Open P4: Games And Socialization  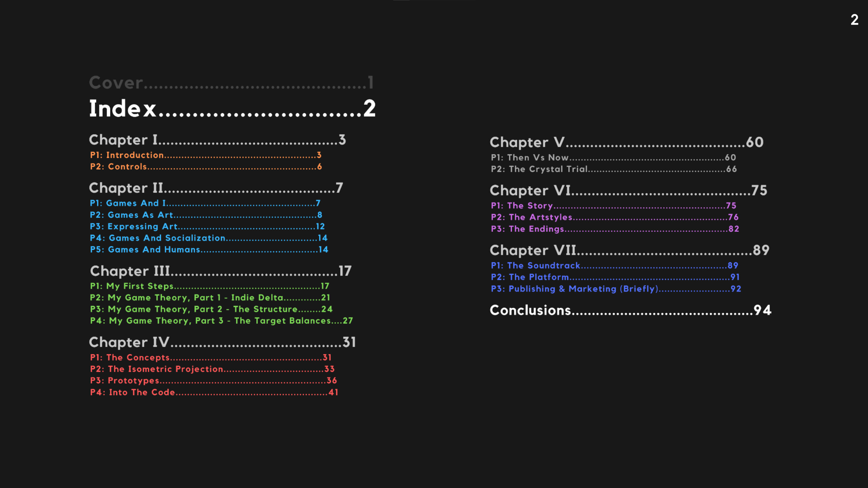click(208, 238)
